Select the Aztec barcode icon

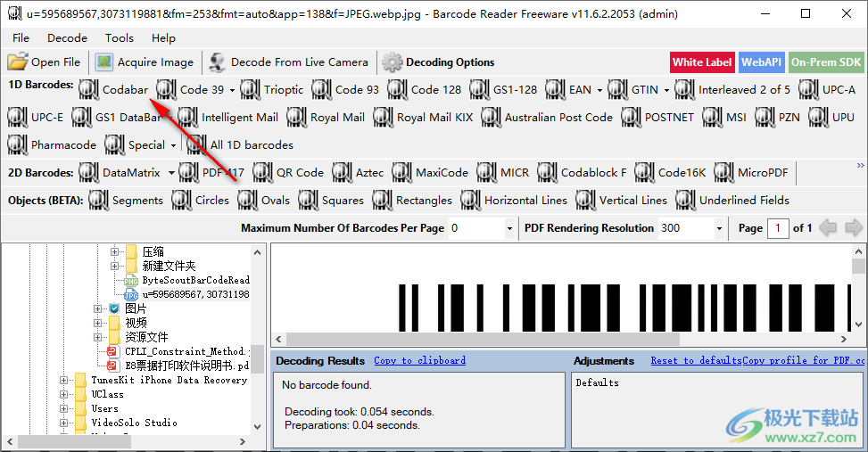(x=342, y=173)
